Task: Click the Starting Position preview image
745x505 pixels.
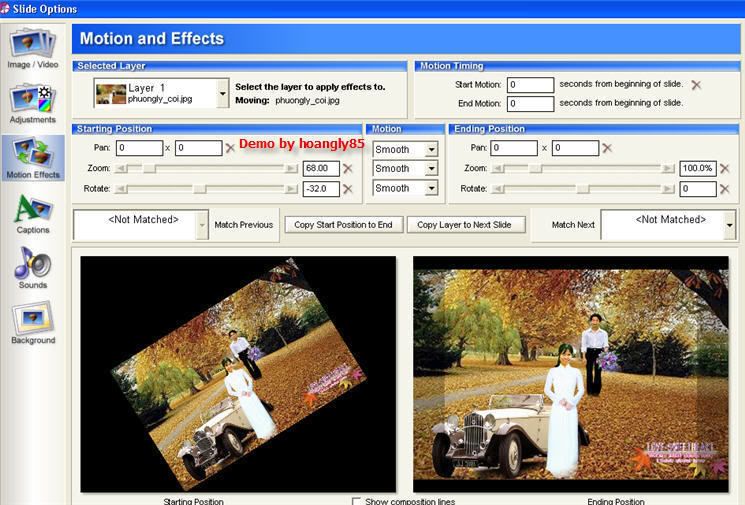Action: tap(238, 374)
